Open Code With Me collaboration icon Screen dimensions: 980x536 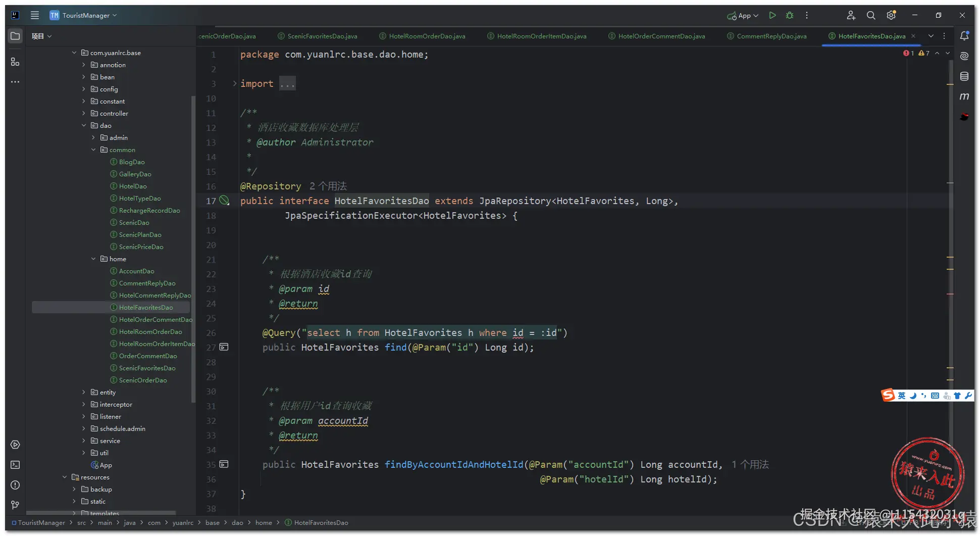(x=851, y=15)
